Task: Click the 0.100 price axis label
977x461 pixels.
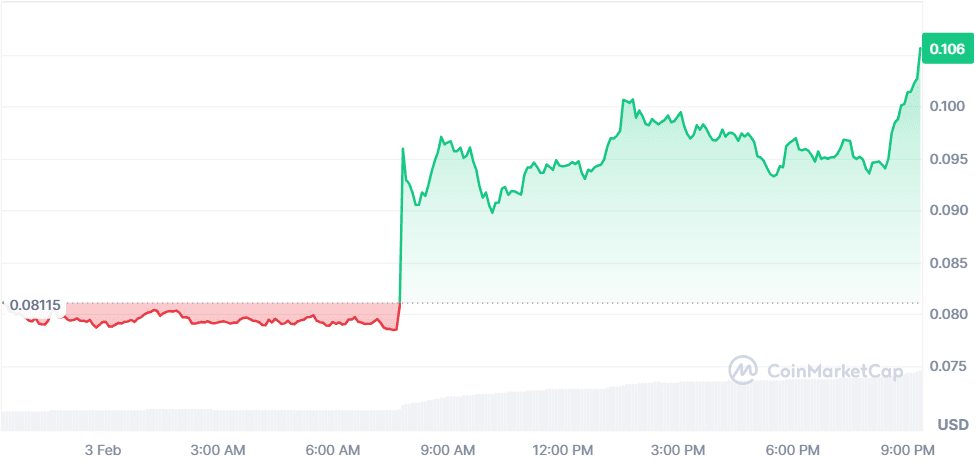Action: [946, 106]
